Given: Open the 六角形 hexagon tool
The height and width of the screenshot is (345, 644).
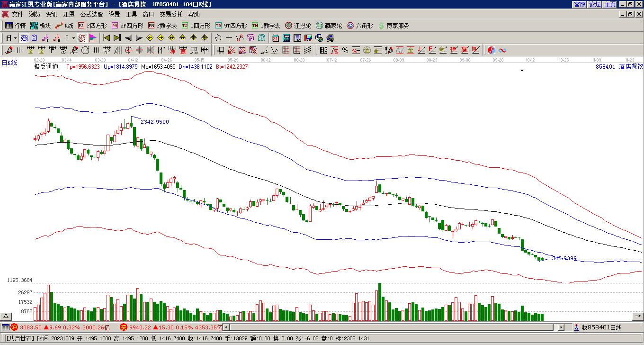Looking at the screenshot, I should (x=360, y=26).
